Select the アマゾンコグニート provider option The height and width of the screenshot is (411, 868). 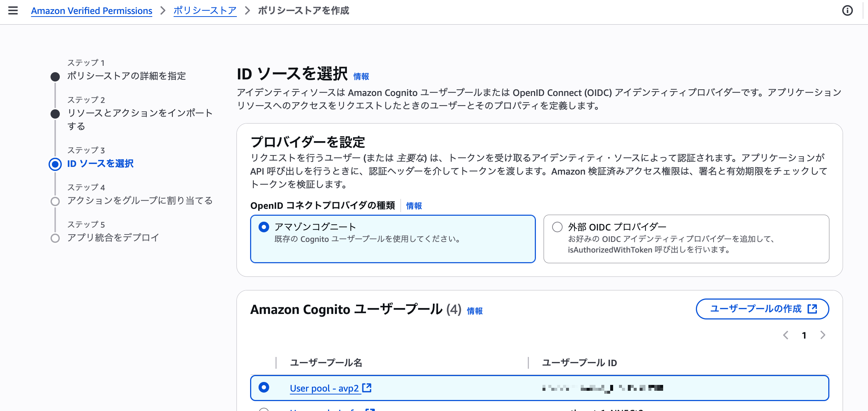point(263,227)
